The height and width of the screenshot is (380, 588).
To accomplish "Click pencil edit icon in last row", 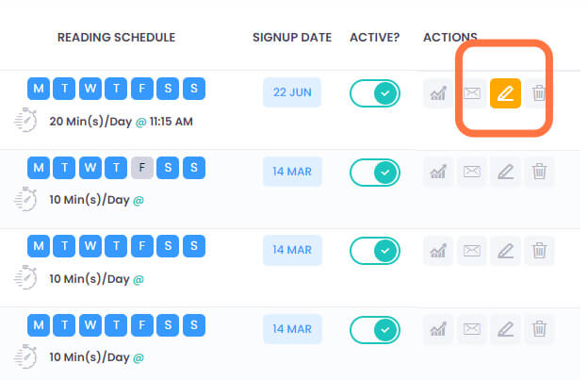I will (505, 329).
